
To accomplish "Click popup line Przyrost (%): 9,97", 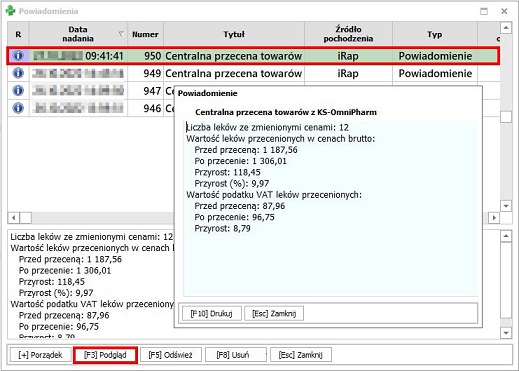I will tap(232, 183).
